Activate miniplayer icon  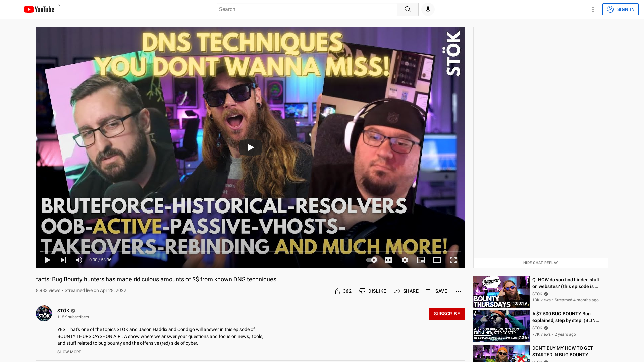[421, 260]
